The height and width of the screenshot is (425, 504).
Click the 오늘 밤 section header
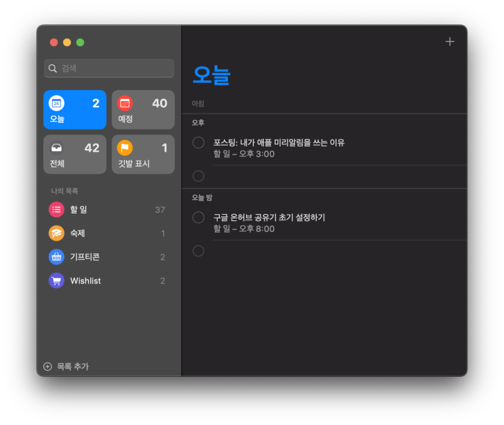pos(202,197)
